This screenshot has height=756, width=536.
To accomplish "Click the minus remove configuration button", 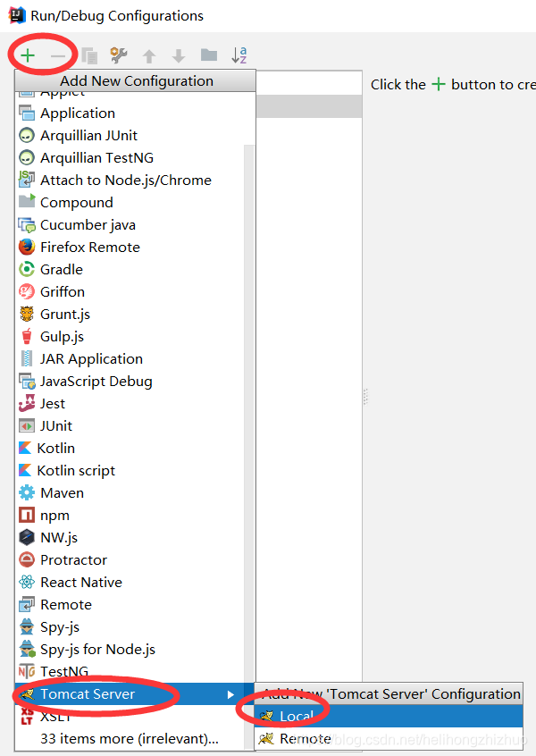I will tap(57, 56).
